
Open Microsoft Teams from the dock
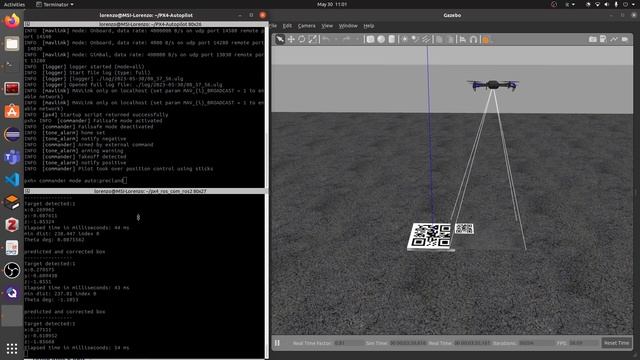(12, 157)
